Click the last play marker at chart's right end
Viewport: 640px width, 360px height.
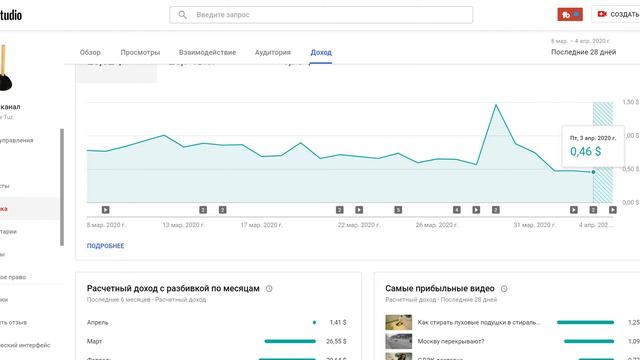(613, 210)
